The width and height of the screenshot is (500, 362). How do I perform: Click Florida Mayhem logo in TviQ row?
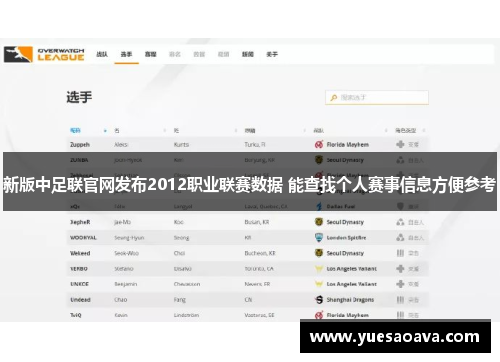click(319, 315)
